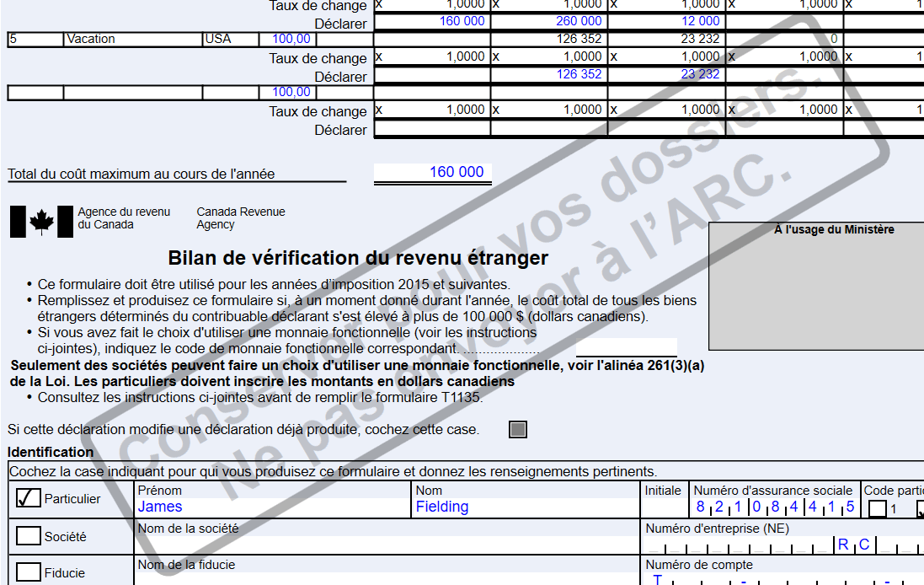Tick the amended declaration checkbox
The height and width of the screenshot is (585, 924).
click(x=518, y=429)
